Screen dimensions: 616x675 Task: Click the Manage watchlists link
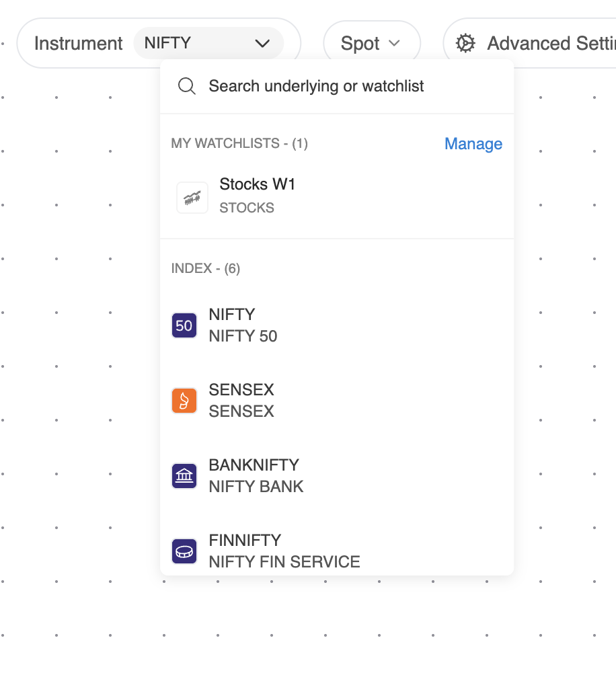pos(473,144)
